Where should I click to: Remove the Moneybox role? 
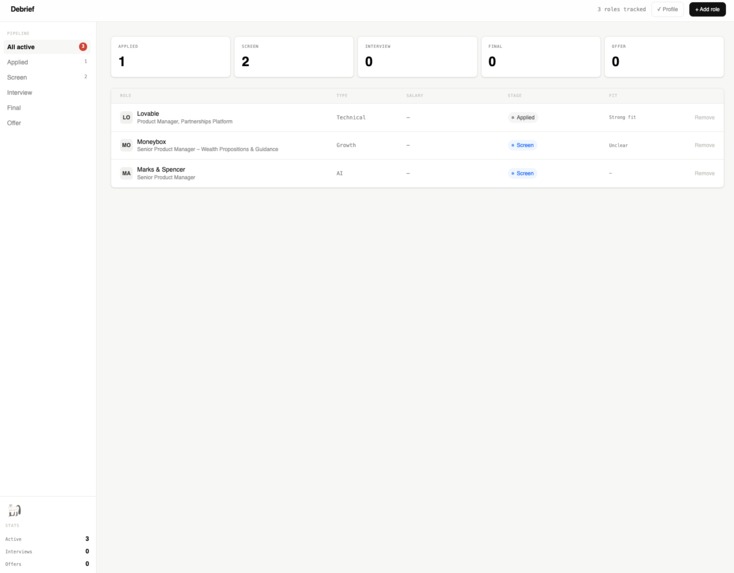click(x=704, y=145)
